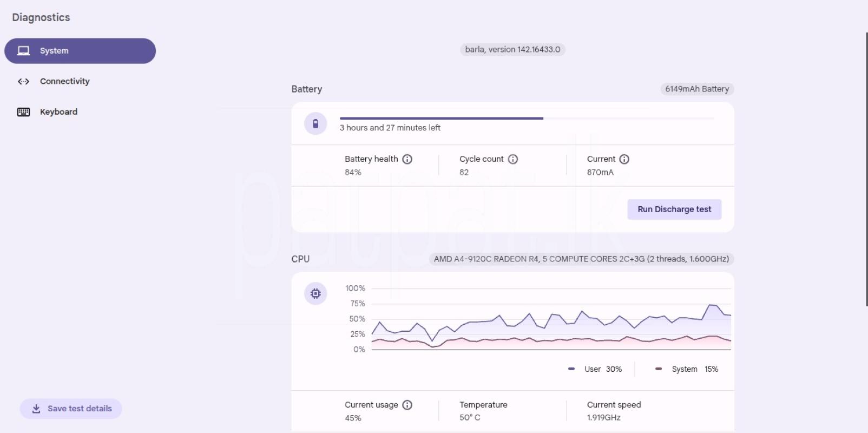Click the 6149mAh Battery label chip

(696, 89)
